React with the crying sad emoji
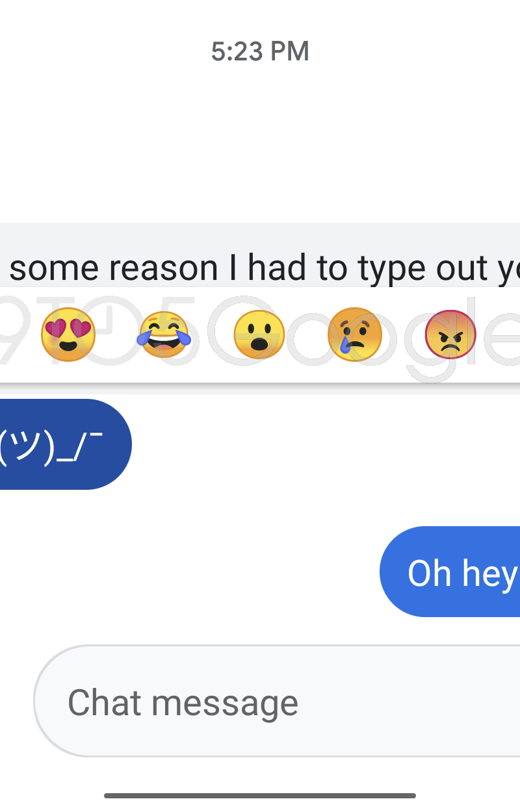Screen dimensions: 520x812 pos(354,335)
